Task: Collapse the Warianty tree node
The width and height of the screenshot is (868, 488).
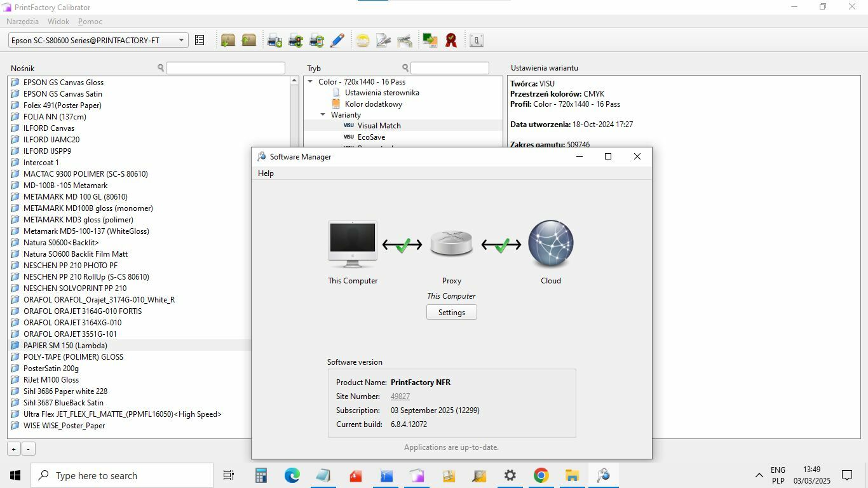Action: click(323, 115)
